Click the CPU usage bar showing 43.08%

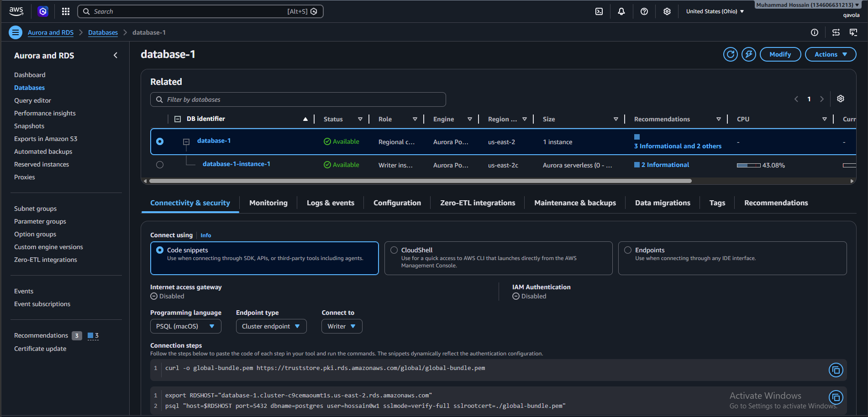click(x=749, y=165)
